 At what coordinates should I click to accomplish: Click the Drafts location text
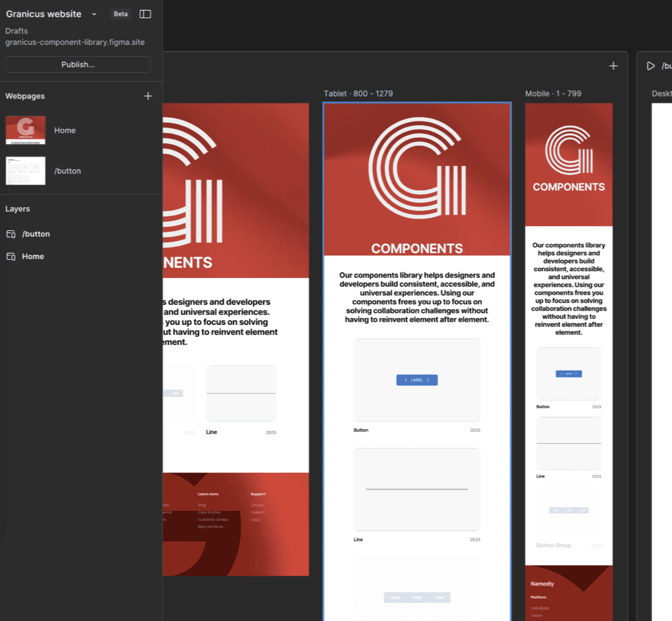(x=16, y=31)
